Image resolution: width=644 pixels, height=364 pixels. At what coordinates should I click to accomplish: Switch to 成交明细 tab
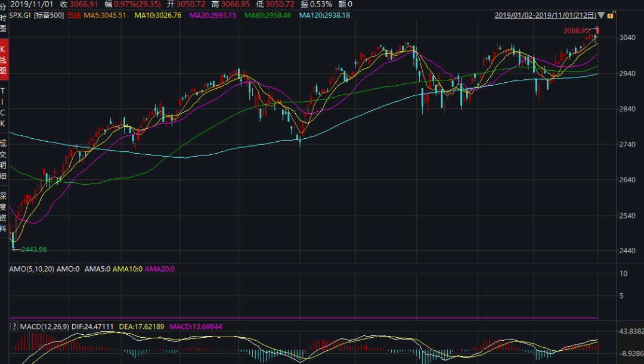click(x=4, y=159)
